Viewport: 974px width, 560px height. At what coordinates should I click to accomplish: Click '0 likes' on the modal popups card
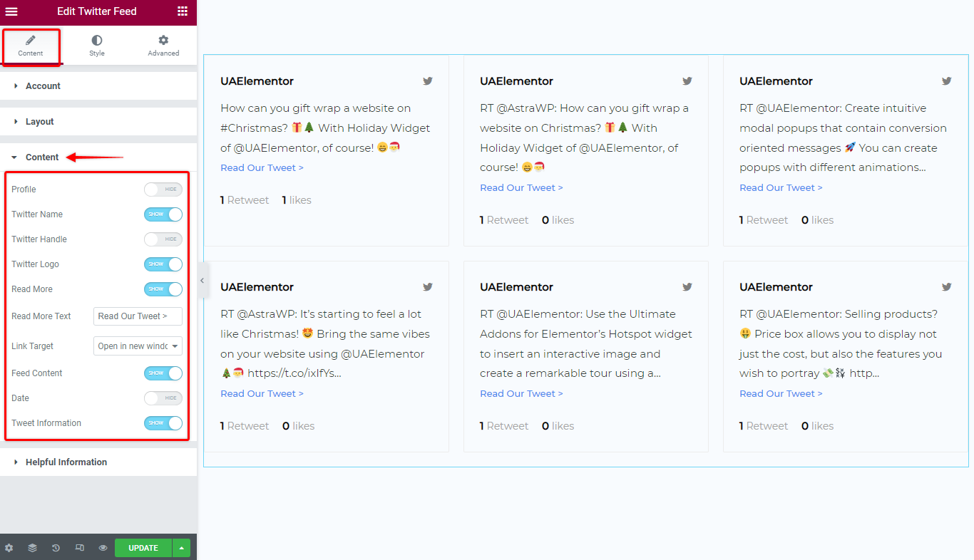pos(817,220)
